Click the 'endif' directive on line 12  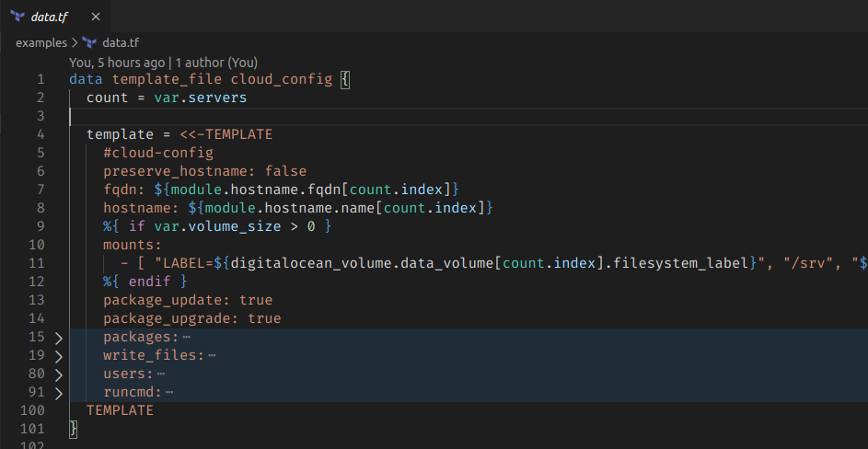click(150, 282)
